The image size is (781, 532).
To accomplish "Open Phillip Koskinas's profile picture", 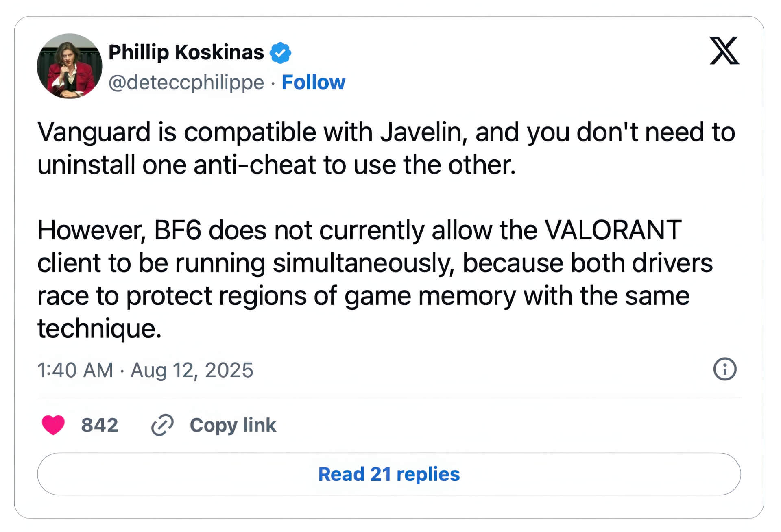I will pos(70,66).
